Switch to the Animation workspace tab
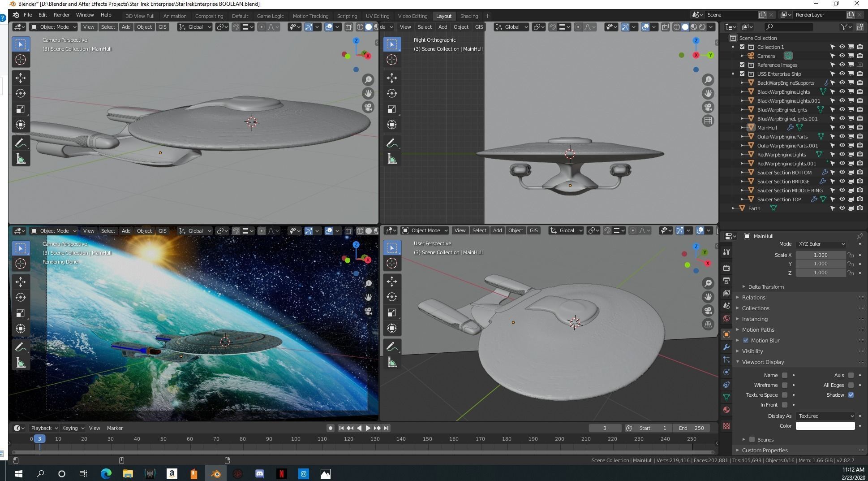This screenshot has height=481, width=868. pyautogui.click(x=175, y=16)
